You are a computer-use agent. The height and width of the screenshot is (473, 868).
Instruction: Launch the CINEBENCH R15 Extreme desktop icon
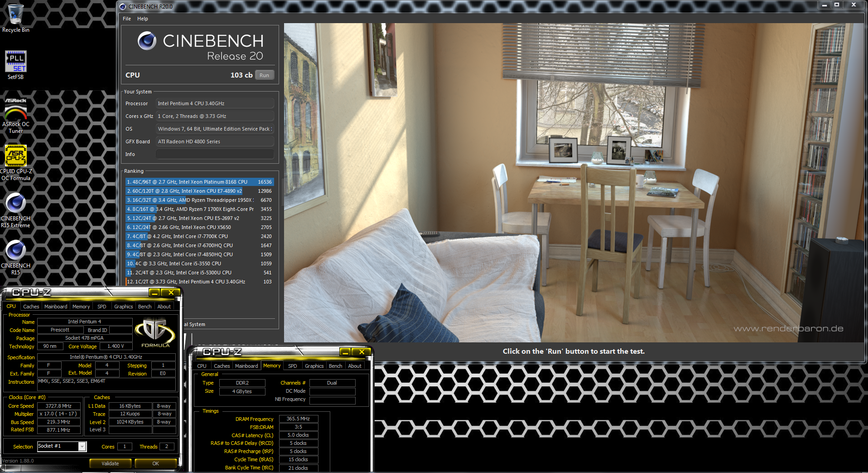click(15, 210)
